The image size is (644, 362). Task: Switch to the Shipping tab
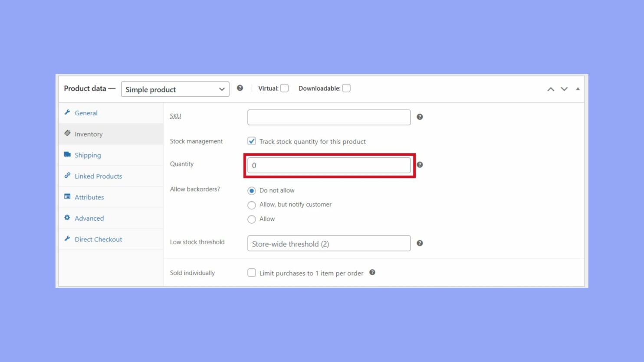point(88,155)
